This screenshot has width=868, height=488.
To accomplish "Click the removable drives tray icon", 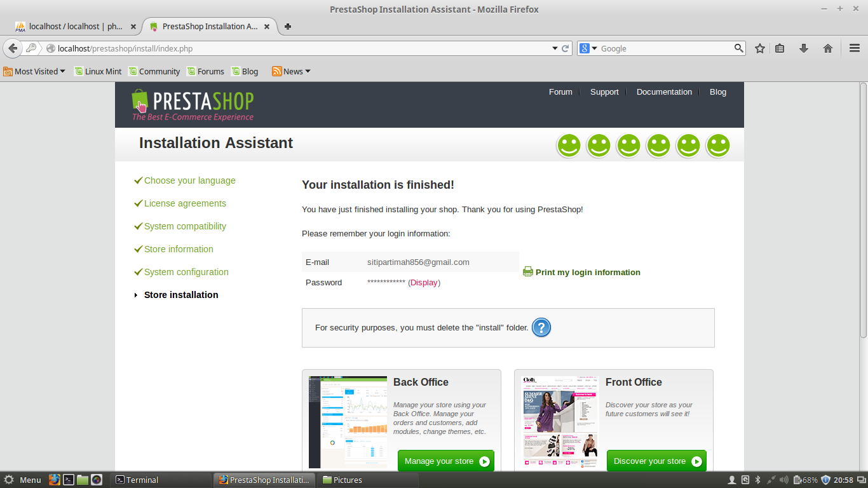I will point(745,480).
